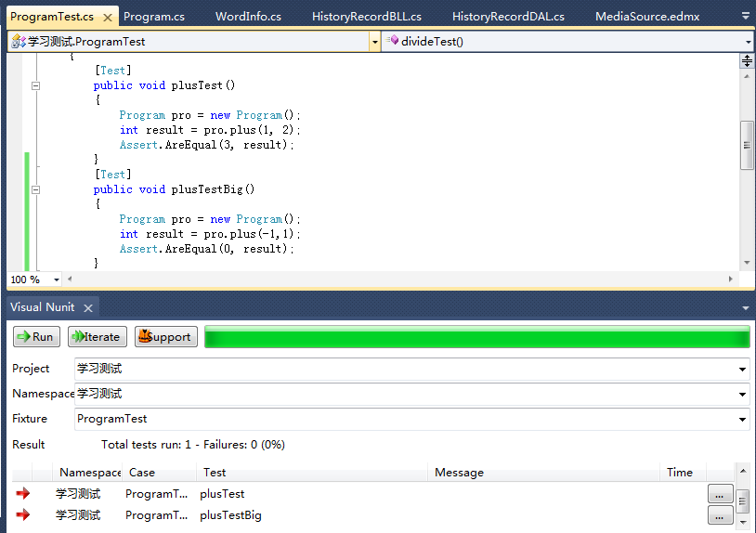The image size is (756, 533).
Task: Open the document tabs overflow dropdown
Action: (x=746, y=17)
